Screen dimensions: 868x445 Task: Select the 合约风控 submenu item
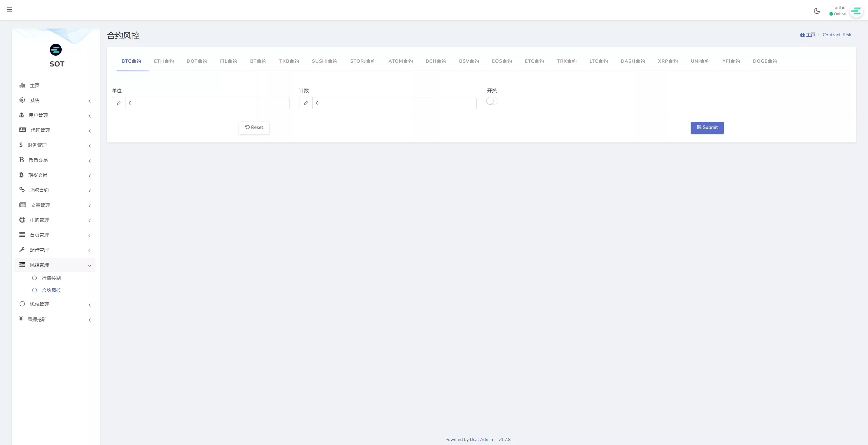[51, 290]
